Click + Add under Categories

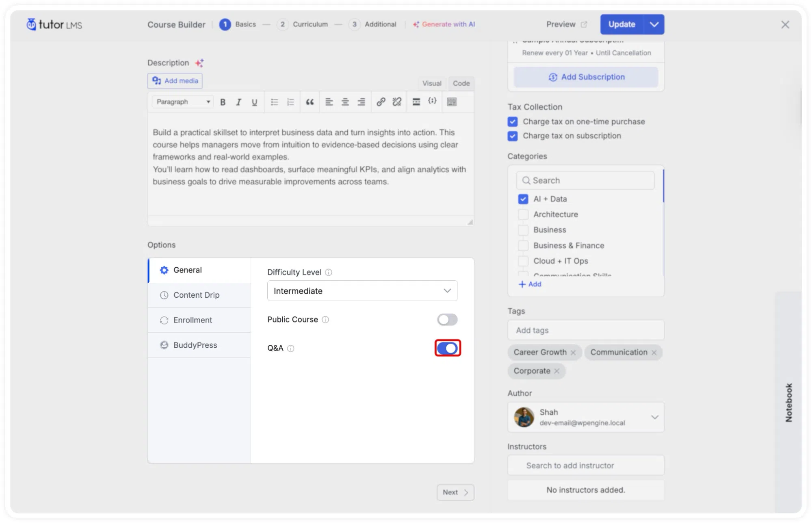click(x=530, y=284)
